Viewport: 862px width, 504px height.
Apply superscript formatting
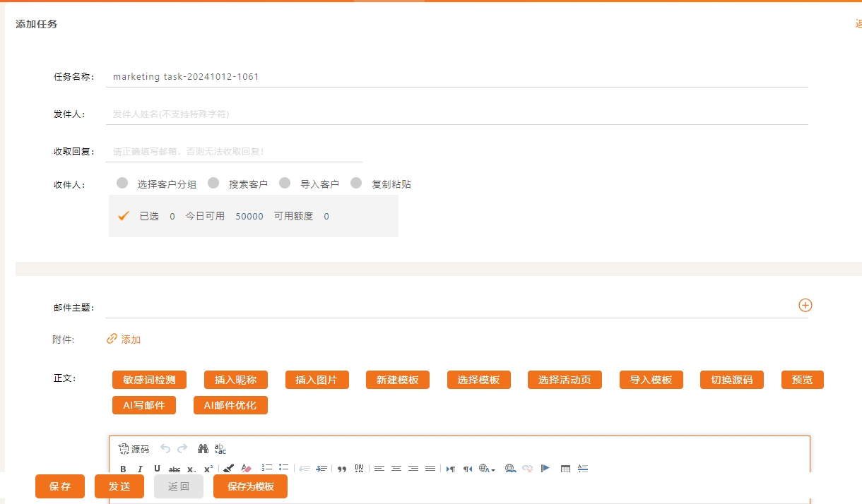208,469
